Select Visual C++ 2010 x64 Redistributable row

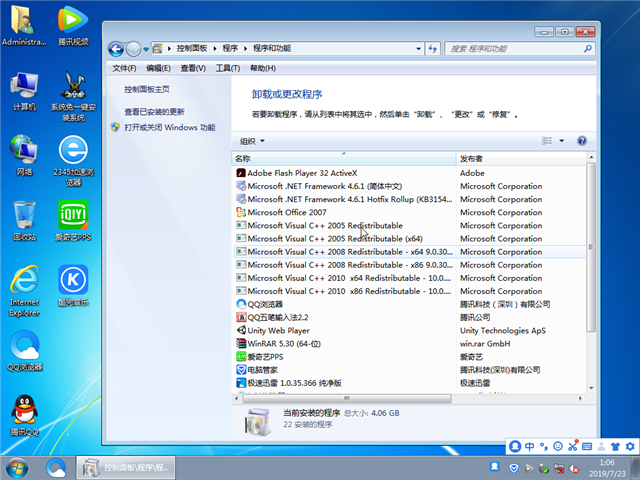pos(409,278)
